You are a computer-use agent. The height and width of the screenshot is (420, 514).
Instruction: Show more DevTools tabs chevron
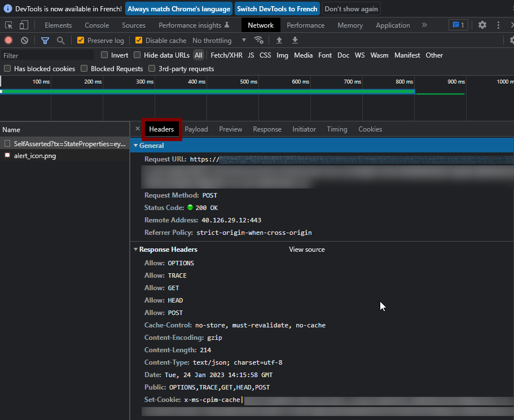click(424, 25)
